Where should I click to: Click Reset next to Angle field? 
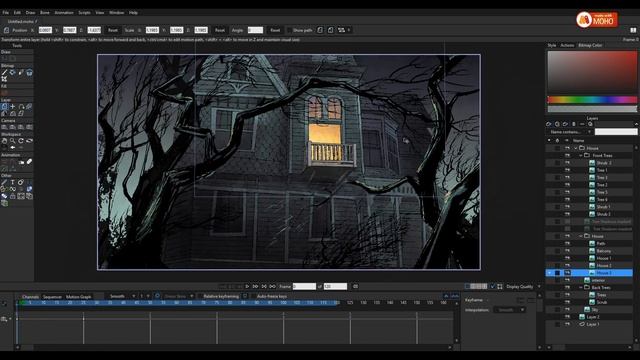[x=275, y=30]
